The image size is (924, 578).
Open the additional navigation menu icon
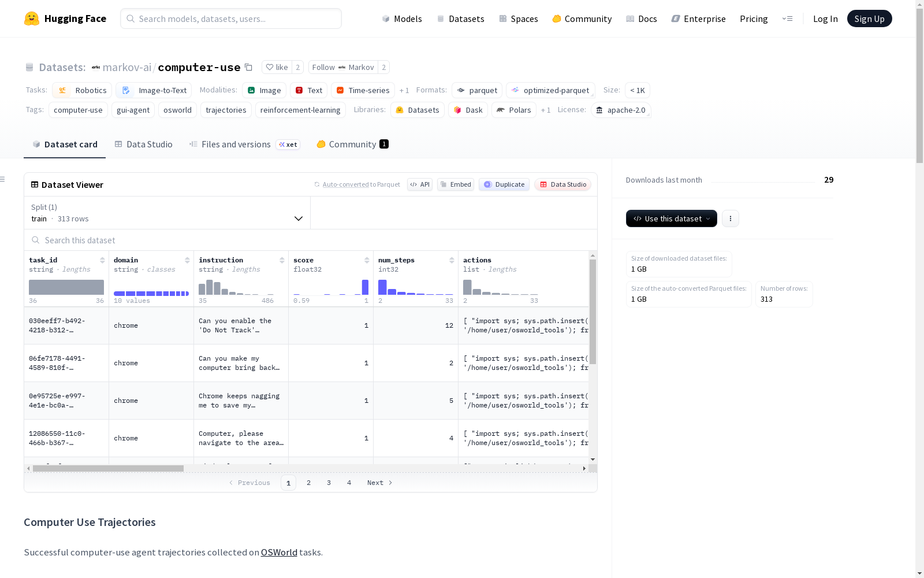(787, 18)
